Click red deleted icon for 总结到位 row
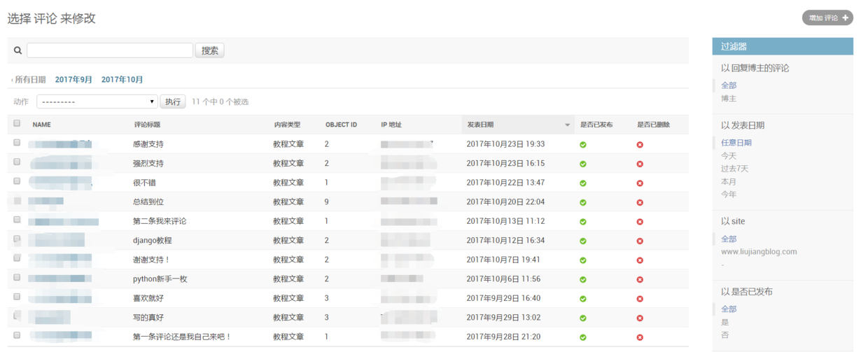The width and height of the screenshot is (868, 352). pos(640,202)
